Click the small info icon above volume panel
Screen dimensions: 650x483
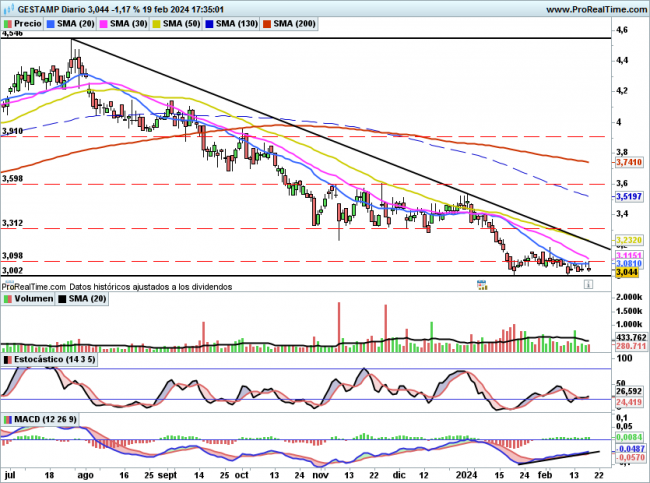pyautogui.click(x=588, y=285)
